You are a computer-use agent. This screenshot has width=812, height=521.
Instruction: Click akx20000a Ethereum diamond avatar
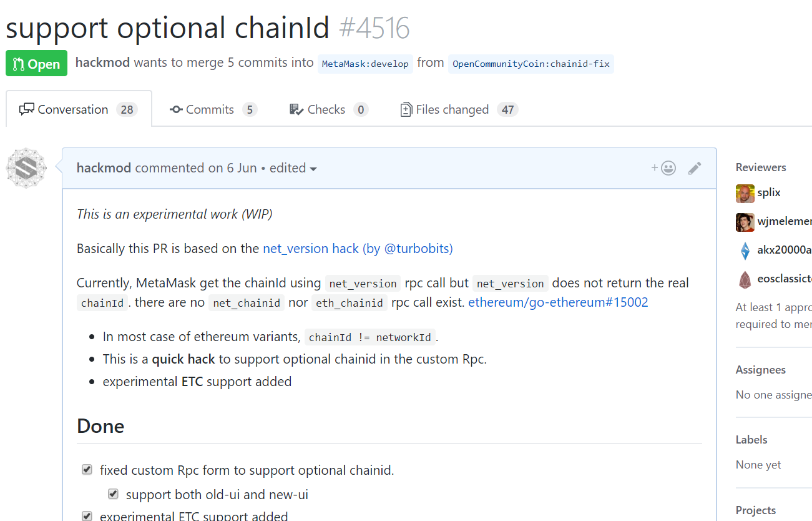(745, 251)
